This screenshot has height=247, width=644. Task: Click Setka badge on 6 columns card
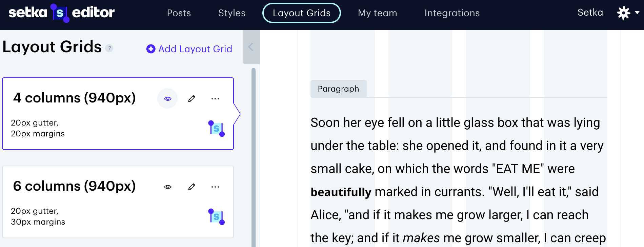(216, 217)
